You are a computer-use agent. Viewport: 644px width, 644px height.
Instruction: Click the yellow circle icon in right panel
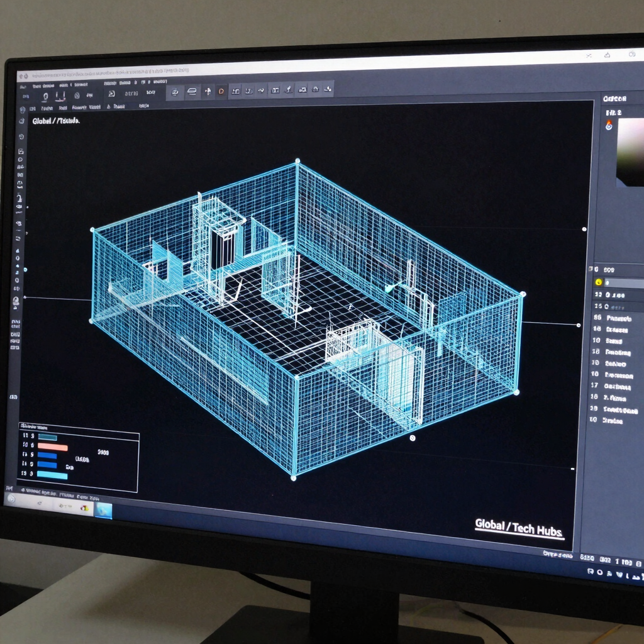coord(599,282)
